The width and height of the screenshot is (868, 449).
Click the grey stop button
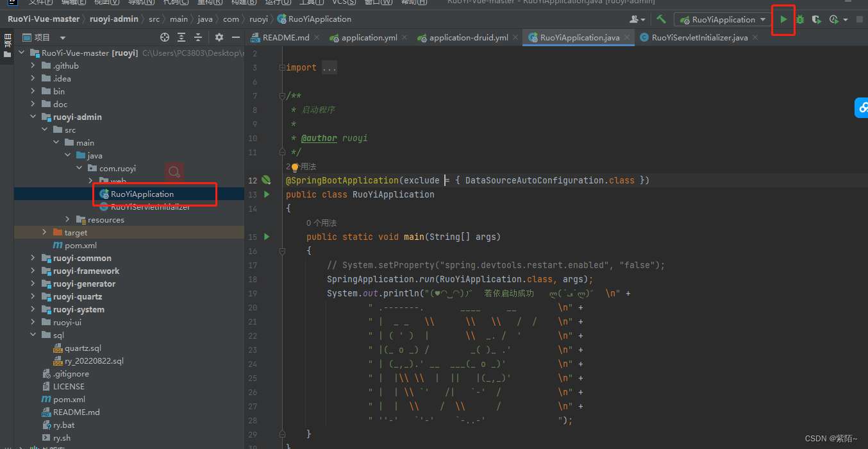[860, 20]
